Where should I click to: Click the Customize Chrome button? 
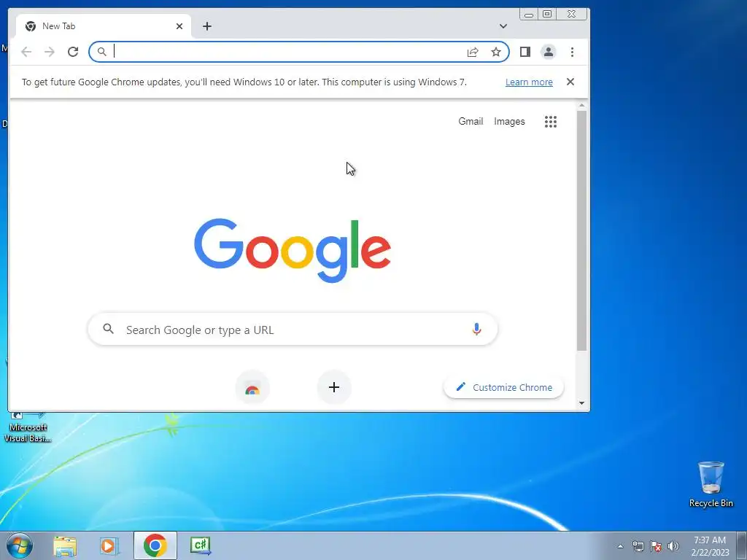point(503,387)
